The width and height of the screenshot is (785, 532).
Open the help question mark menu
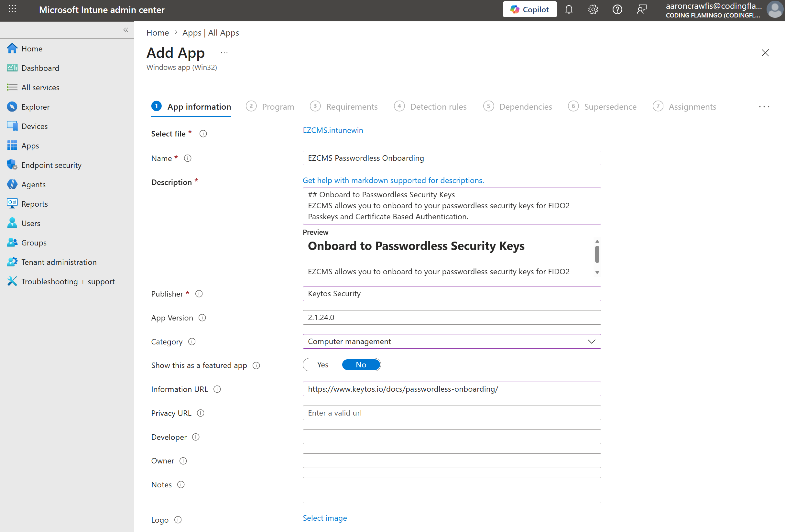[x=617, y=9]
